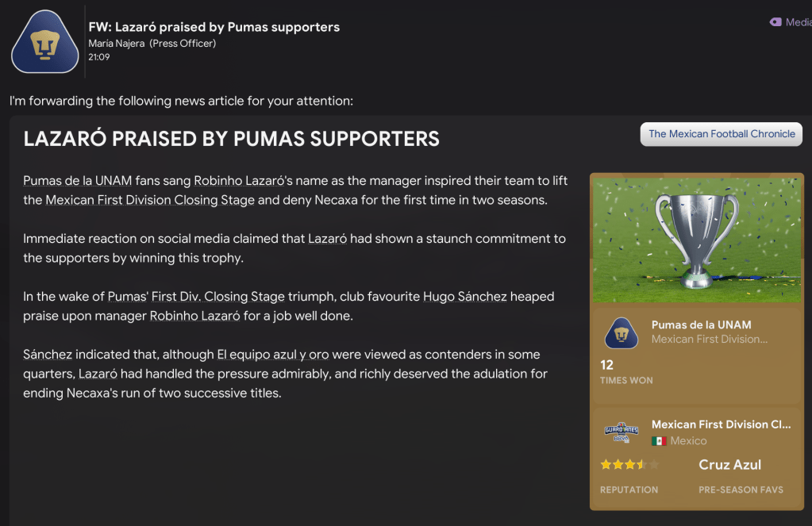Open the 'Pumas de la UNAM' link in first paragraph
The height and width of the screenshot is (526, 812).
coord(78,181)
